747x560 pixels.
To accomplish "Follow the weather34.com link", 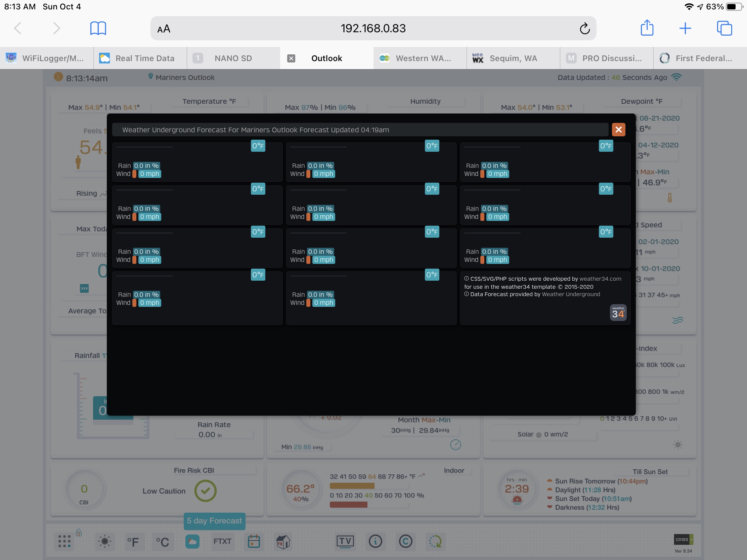I will point(600,279).
